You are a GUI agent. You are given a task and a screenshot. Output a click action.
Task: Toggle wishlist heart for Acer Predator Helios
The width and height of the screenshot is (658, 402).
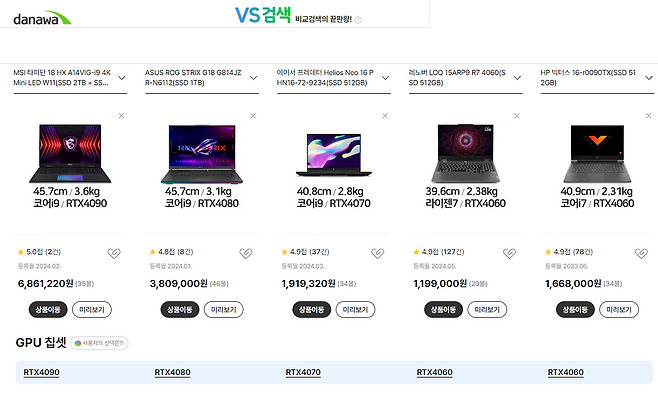point(377,253)
